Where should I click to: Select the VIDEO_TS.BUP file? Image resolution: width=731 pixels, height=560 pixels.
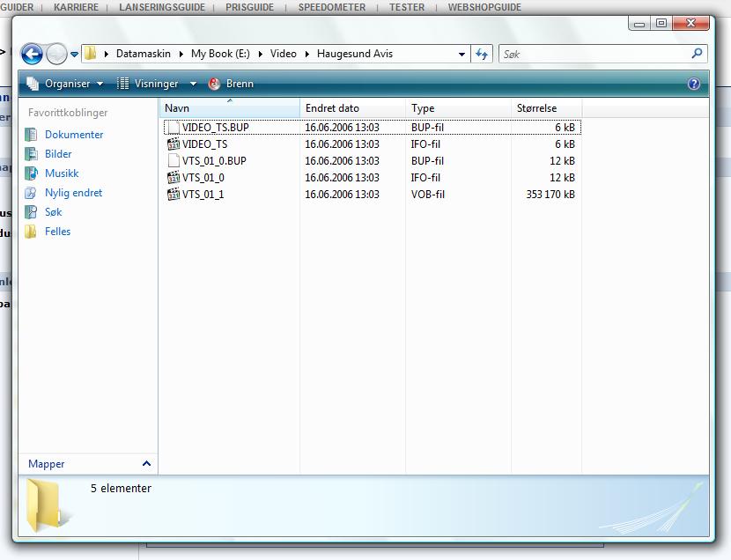tap(373, 127)
